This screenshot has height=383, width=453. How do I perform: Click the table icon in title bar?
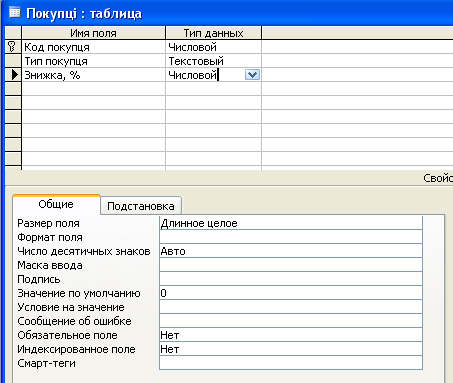(14, 12)
